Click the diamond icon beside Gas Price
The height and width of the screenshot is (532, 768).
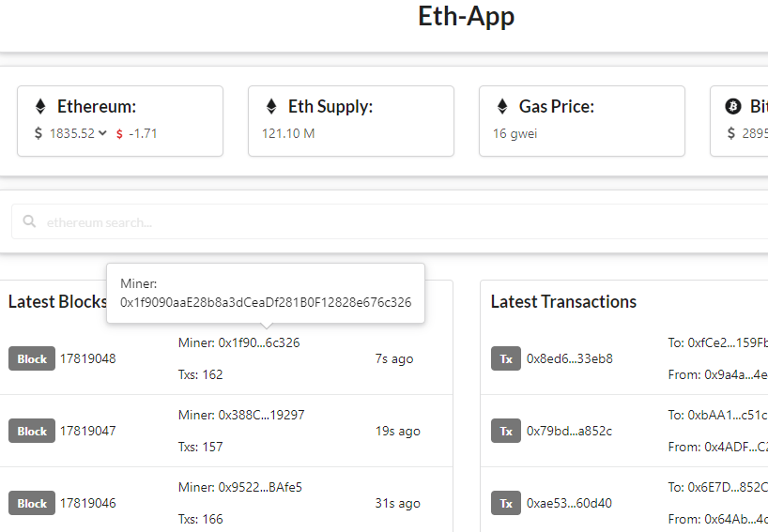(x=502, y=106)
